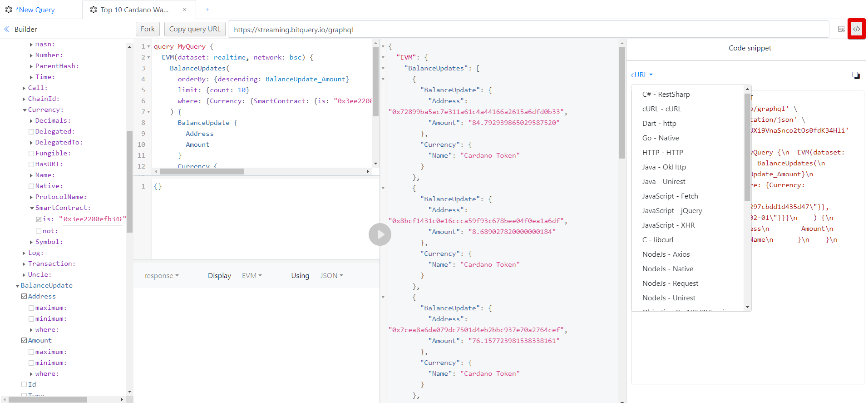Open the EVM display dropdown
868x403 pixels.
click(252, 276)
